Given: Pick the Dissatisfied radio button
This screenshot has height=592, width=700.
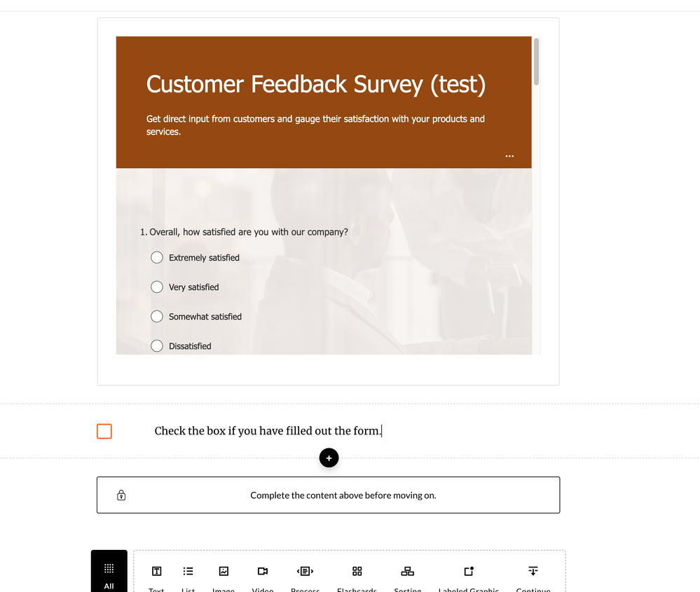Looking at the screenshot, I should (x=157, y=346).
